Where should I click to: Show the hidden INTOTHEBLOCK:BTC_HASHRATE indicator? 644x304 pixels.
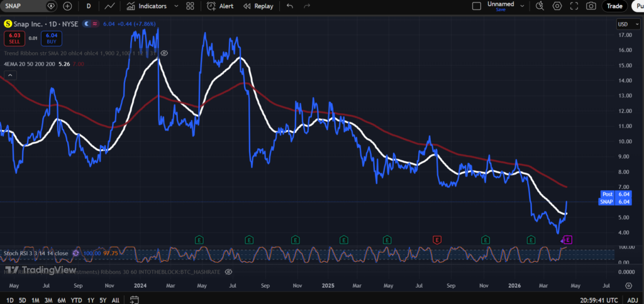[x=228, y=271]
